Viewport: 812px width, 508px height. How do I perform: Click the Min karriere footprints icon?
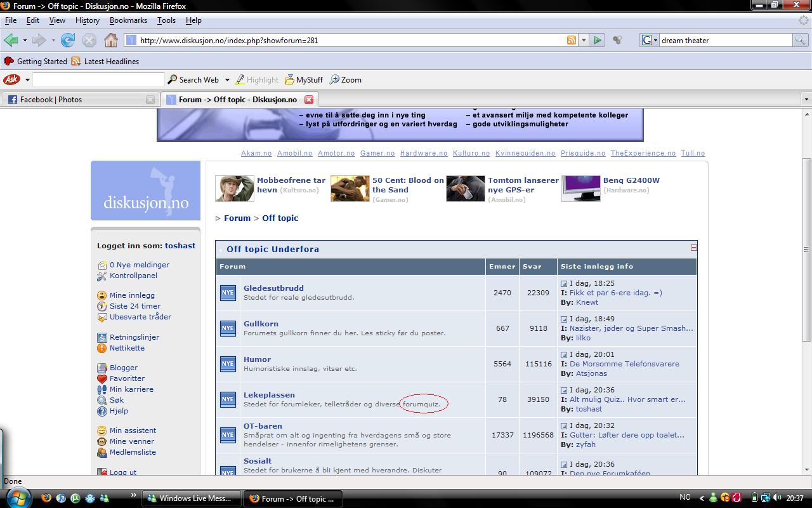pyautogui.click(x=101, y=389)
